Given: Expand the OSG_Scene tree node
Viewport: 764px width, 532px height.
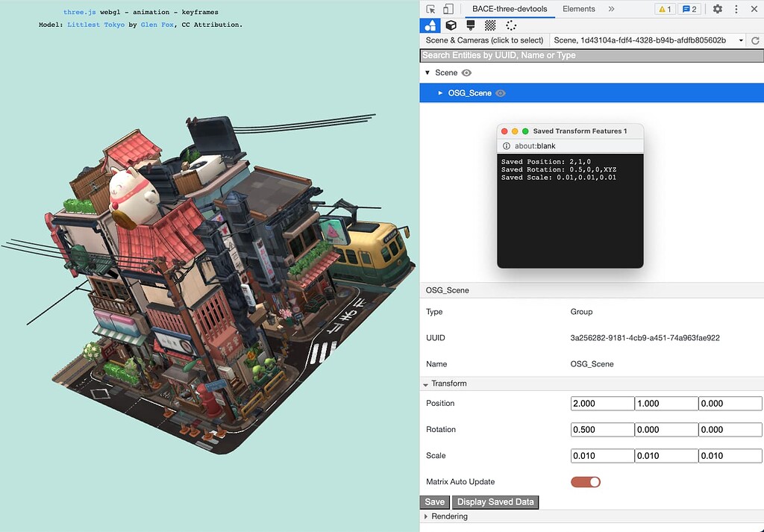Looking at the screenshot, I should pos(440,93).
